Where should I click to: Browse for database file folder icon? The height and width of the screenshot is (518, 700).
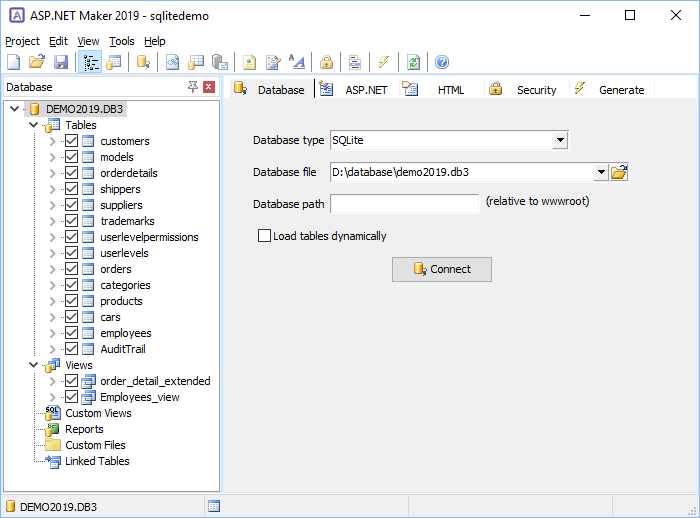[x=619, y=172]
